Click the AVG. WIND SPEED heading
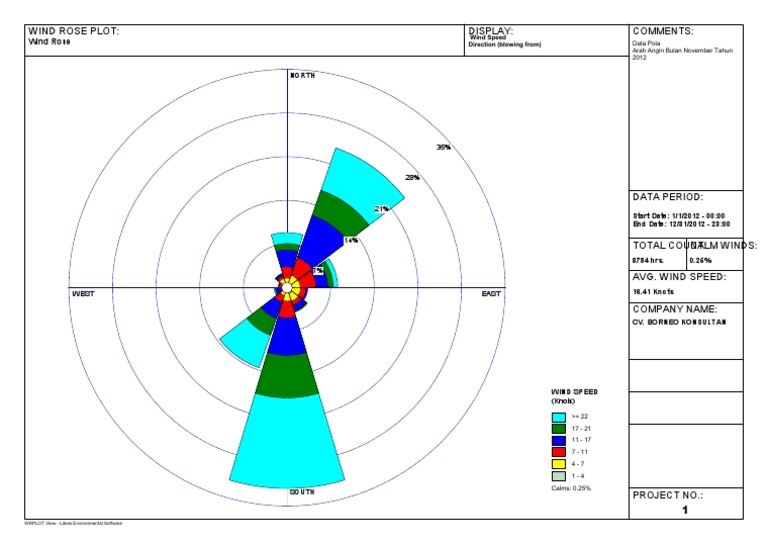 tap(680, 277)
